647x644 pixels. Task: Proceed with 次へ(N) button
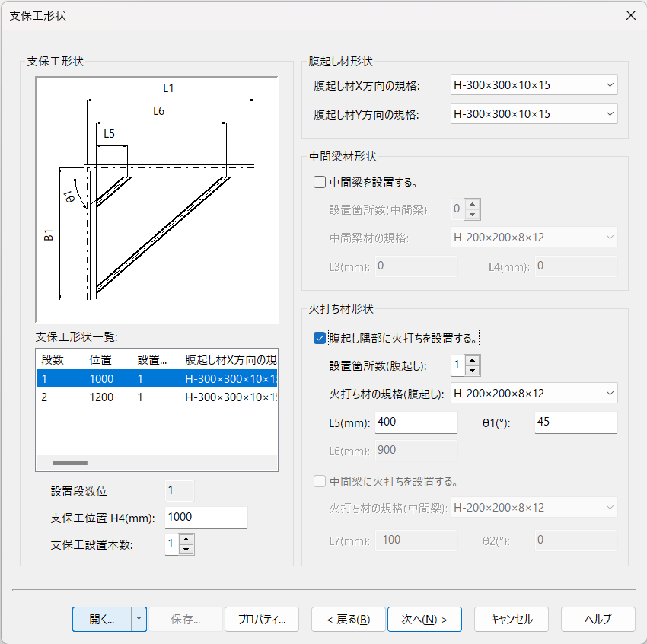click(x=425, y=619)
